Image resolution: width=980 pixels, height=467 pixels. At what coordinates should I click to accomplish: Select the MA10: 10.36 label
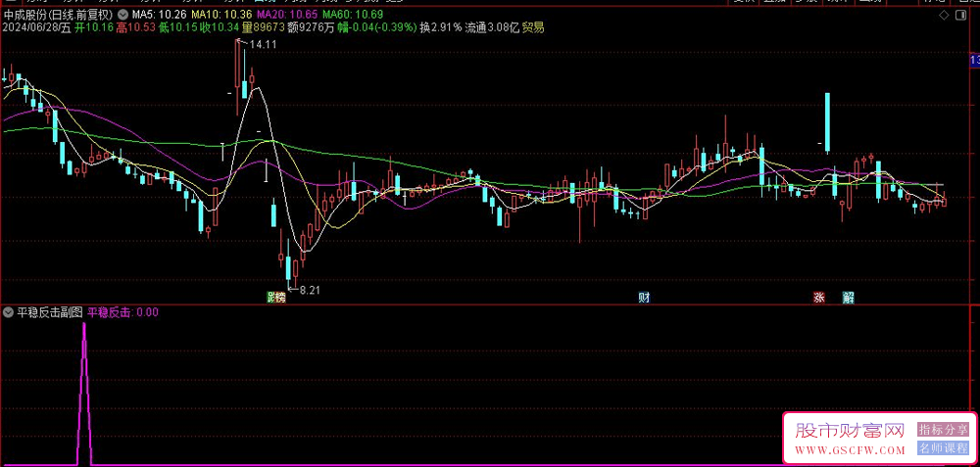221,15
